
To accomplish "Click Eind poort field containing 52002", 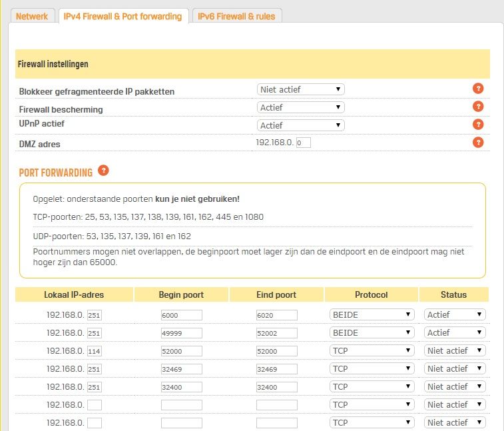I will click(277, 333).
